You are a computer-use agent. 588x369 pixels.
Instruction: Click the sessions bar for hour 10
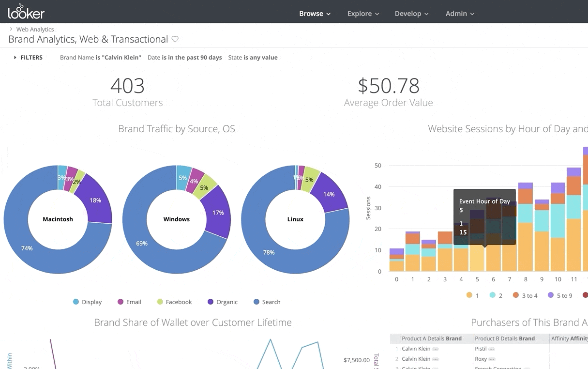pos(558,227)
